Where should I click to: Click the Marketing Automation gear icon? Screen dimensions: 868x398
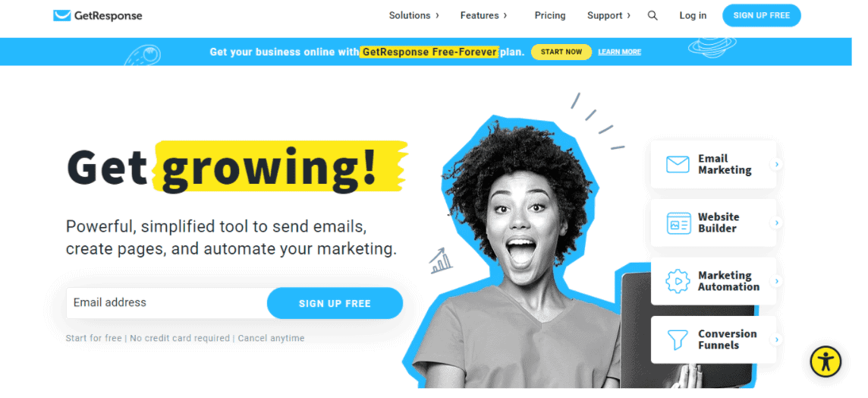678,281
